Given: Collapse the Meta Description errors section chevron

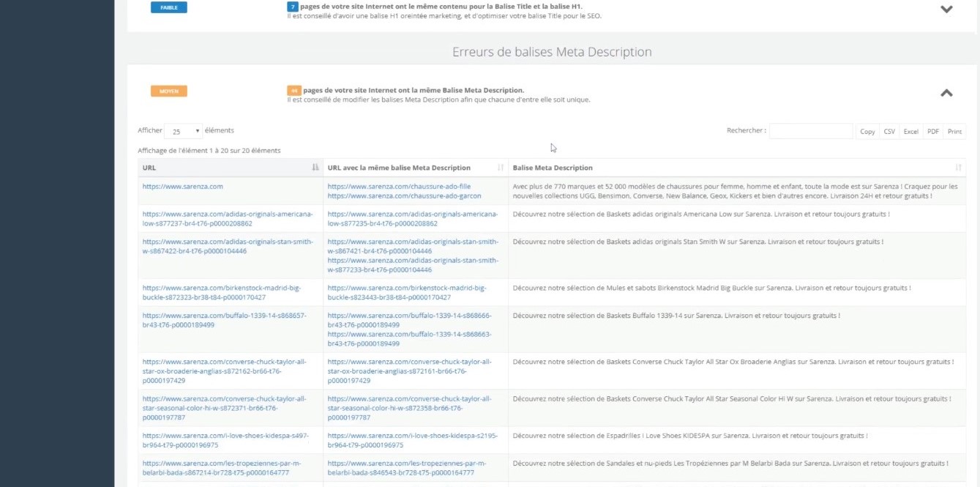Looking at the screenshot, I should pos(946,93).
